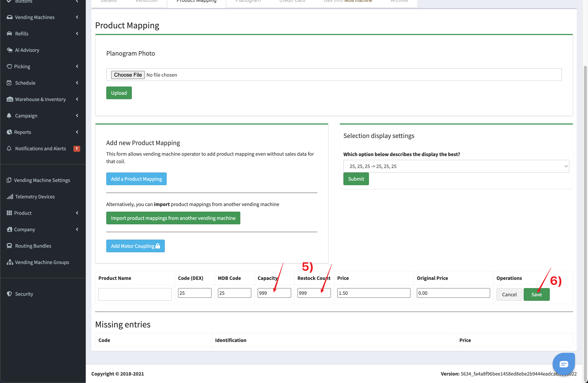Click the Choose File button
This screenshot has height=383, width=588.
(x=128, y=75)
